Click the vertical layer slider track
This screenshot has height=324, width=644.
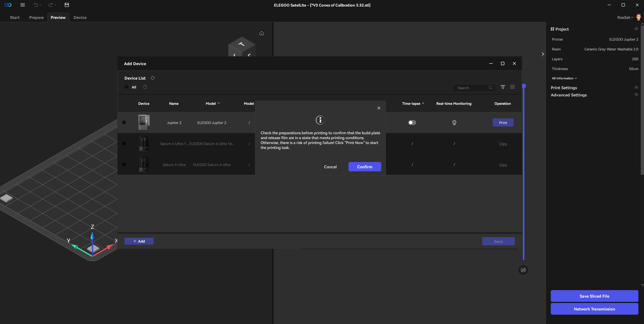click(x=523, y=174)
